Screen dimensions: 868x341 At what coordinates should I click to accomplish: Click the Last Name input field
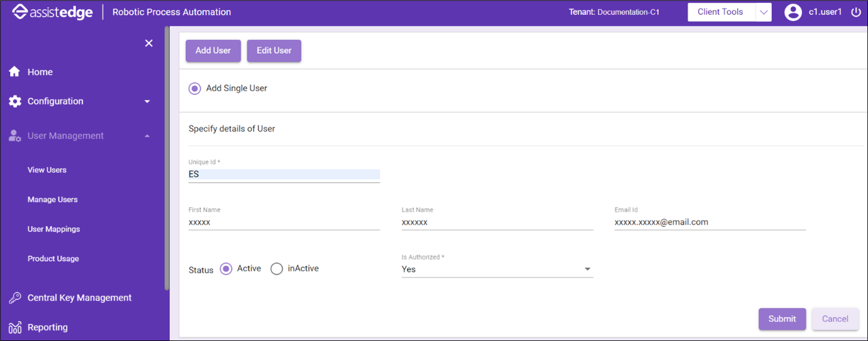[497, 223]
